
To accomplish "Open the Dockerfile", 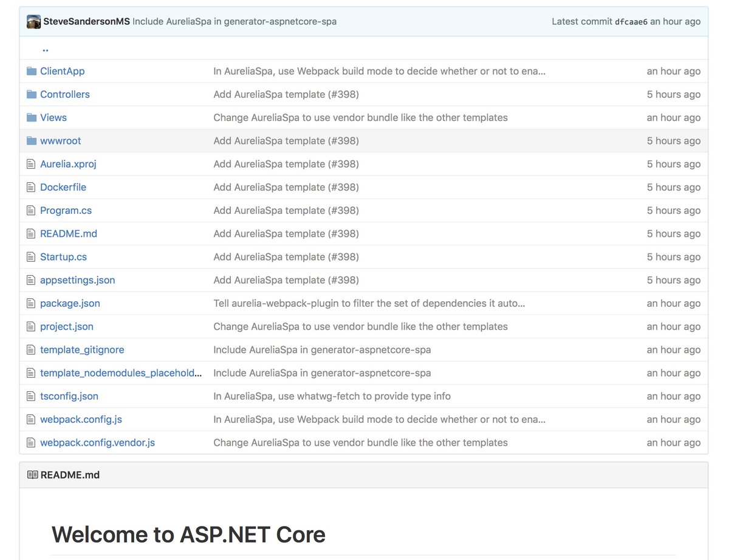I will pyautogui.click(x=63, y=187).
